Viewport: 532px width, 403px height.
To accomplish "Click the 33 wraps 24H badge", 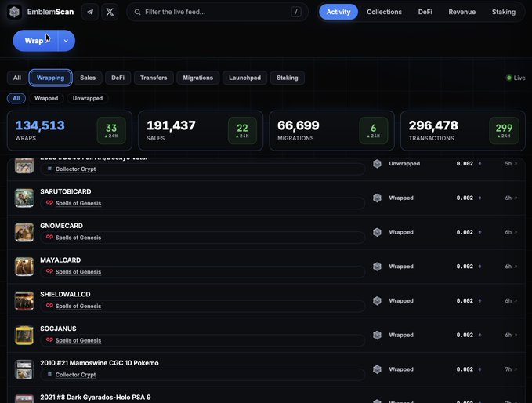I will tap(111, 131).
